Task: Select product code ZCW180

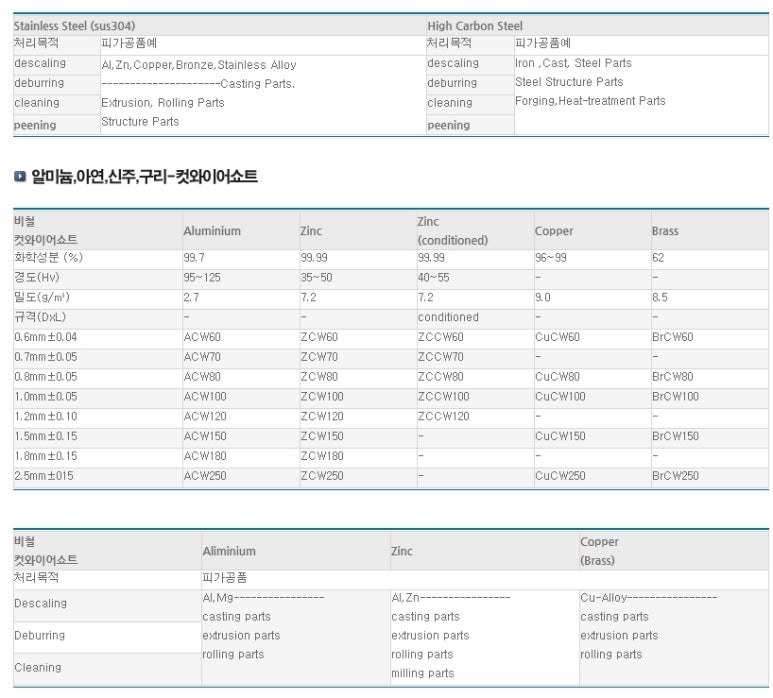Action: (x=322, y=456)
